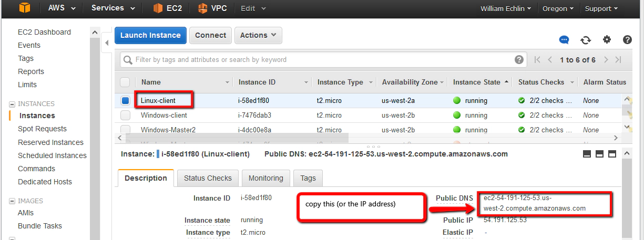Open the settings gear icon
The width and height of the screenshot is (644, 240).
click(x=607, y=40)
